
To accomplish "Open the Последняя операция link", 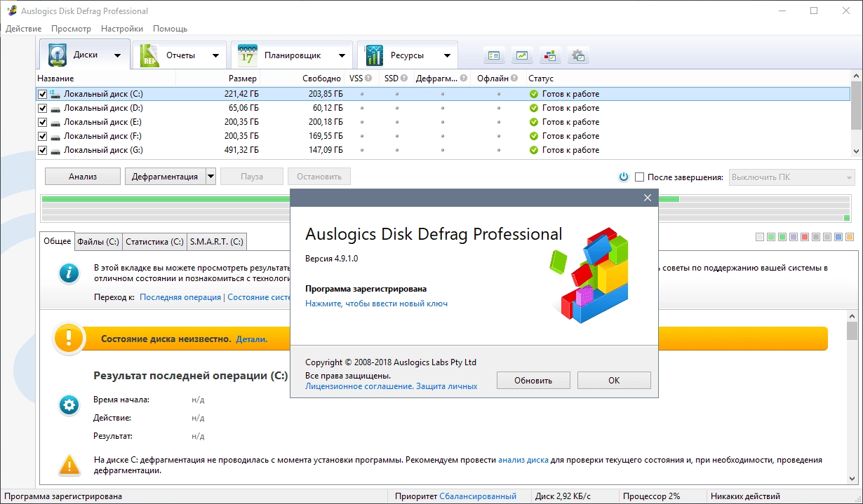I will click(180, 297).
